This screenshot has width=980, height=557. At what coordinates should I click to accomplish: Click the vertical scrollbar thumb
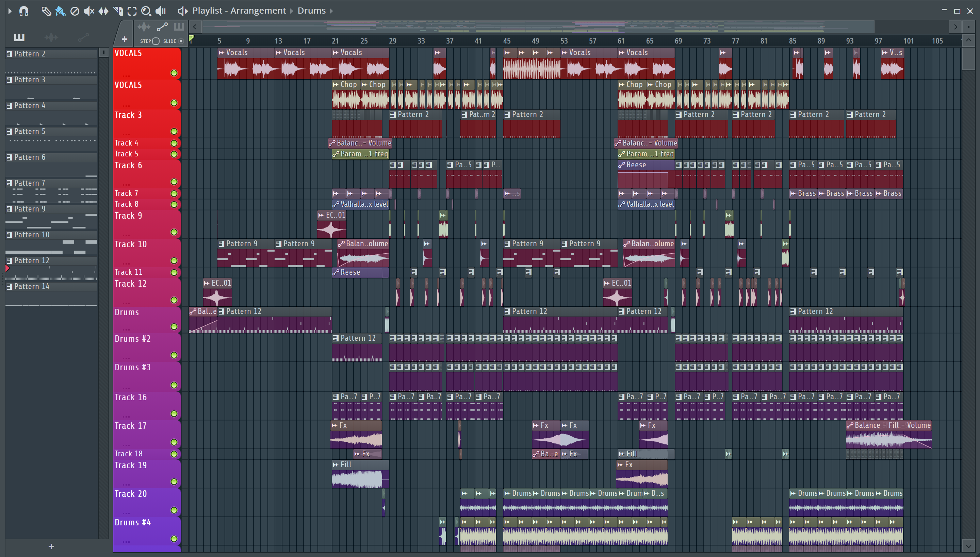[968, 58]
